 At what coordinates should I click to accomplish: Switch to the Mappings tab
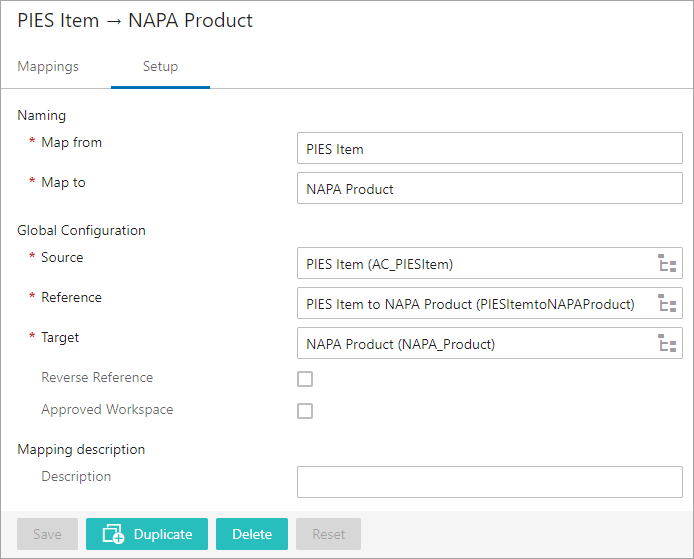[x=48, y=66]
